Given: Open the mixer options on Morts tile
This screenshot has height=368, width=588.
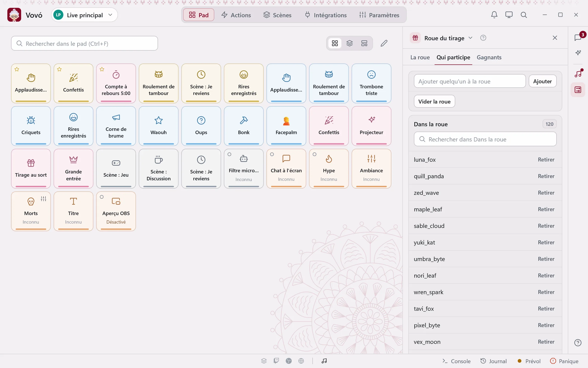Looking at the screenshot, I should coord(43,198).
